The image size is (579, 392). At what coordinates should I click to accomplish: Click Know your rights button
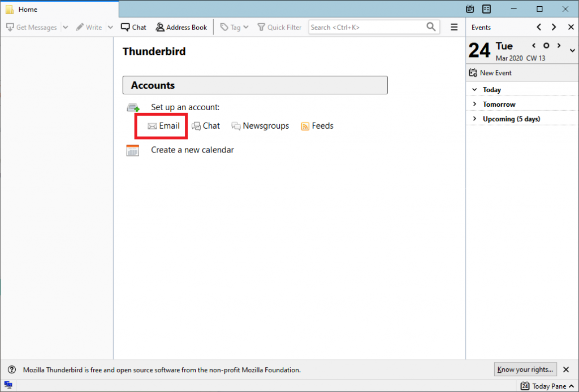525,369
